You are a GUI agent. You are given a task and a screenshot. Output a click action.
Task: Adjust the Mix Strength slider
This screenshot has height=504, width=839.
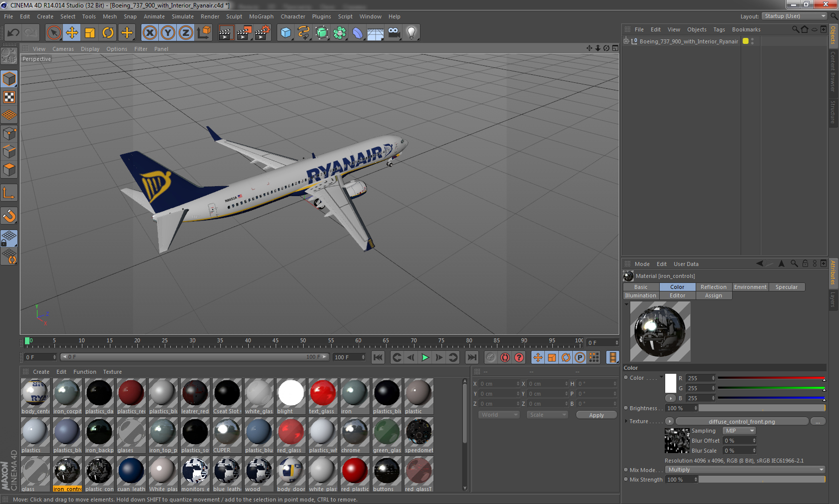tap(762, 480)
